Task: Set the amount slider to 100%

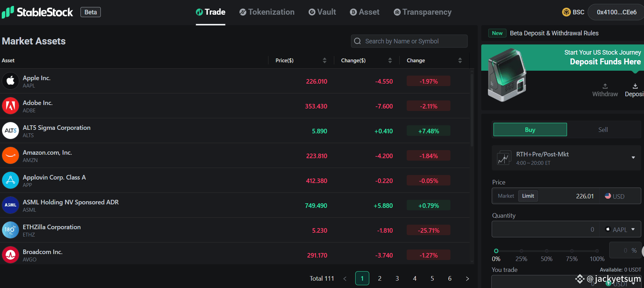Action: click(x=597, y=251)
